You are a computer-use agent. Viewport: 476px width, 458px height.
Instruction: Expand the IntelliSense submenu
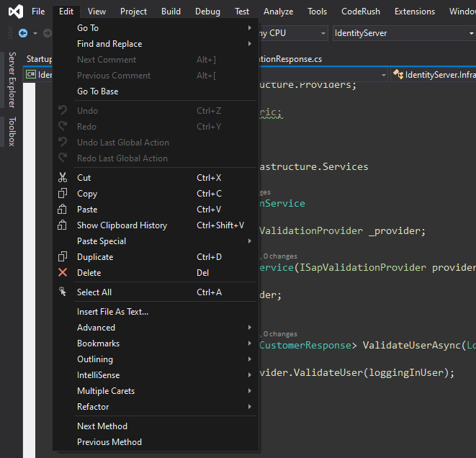pyautogui.click(x=156, y=375)
